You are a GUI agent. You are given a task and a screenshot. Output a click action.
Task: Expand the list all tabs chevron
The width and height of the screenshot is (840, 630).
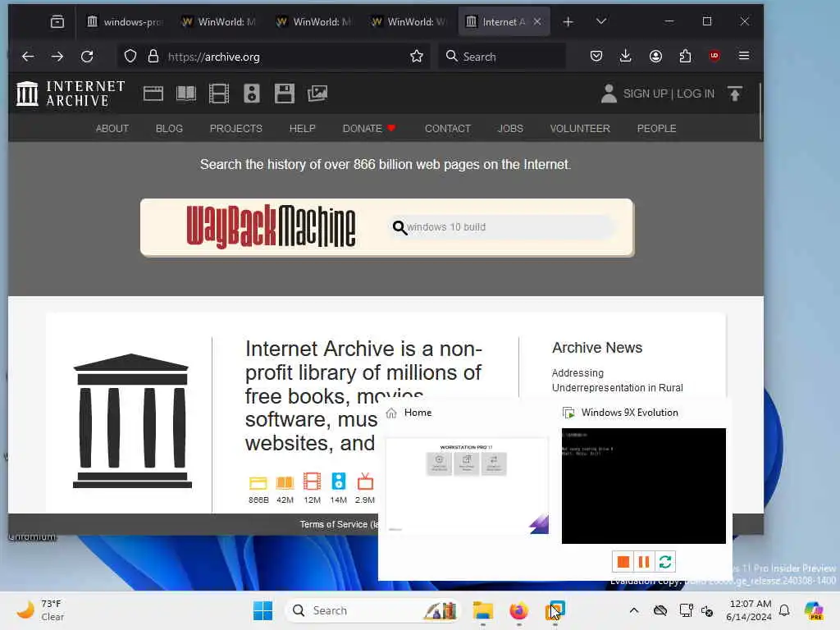[x=601, y=21]
